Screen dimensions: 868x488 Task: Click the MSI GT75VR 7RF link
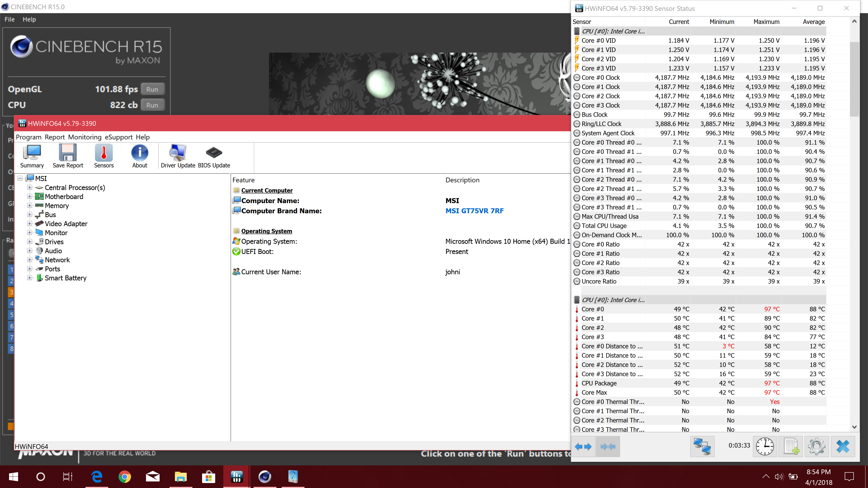pos(474,211)
